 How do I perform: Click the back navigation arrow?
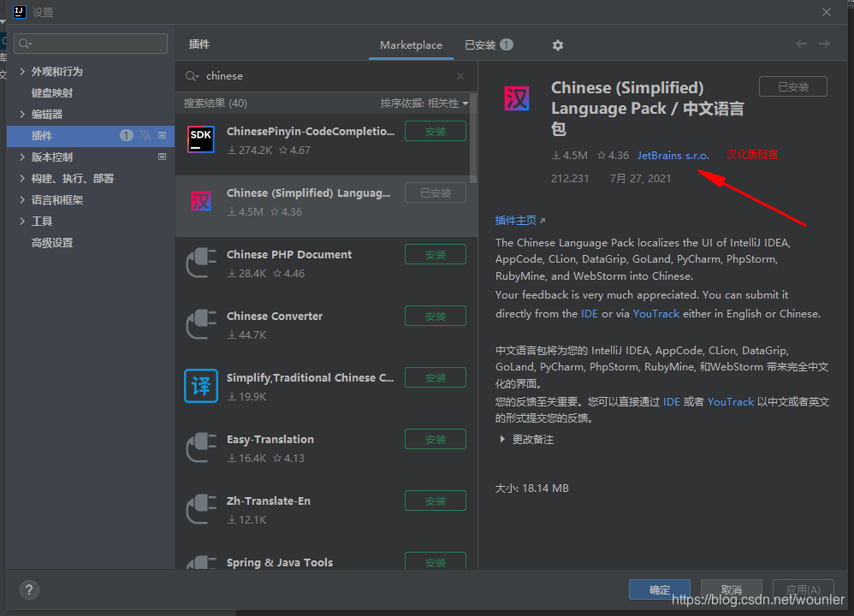801,44
